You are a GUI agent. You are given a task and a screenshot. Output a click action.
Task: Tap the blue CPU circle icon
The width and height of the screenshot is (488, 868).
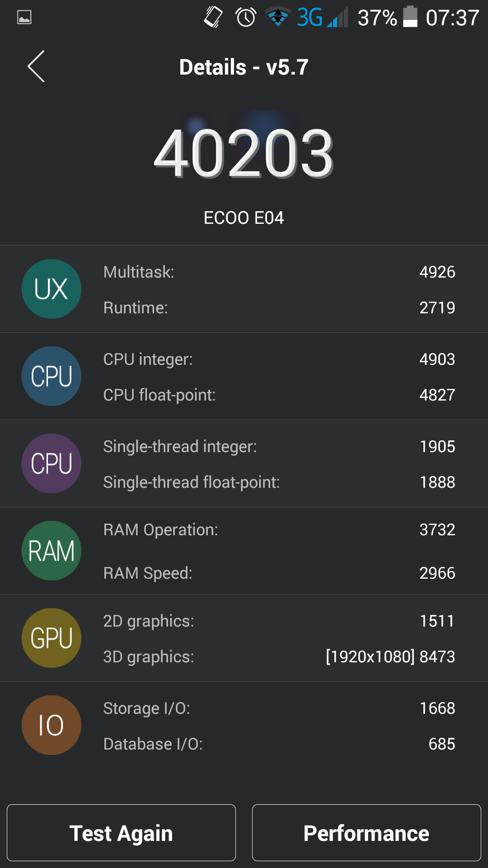point(52,376)
